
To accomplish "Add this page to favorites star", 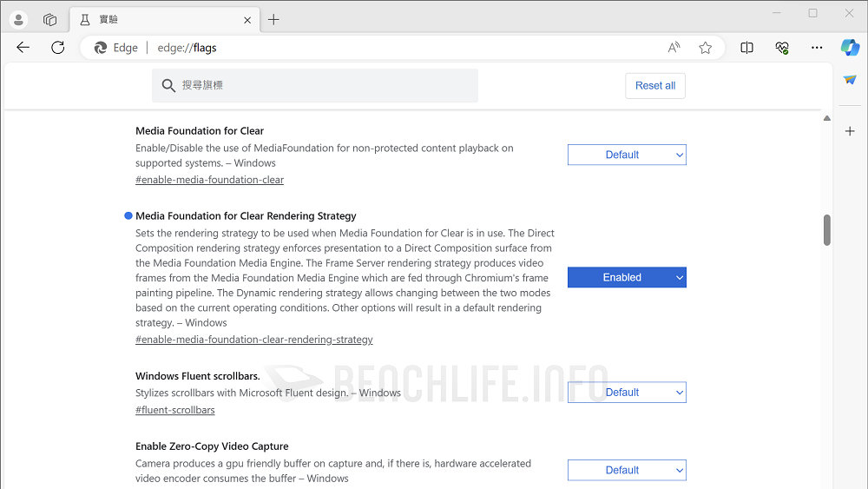I will (706, 48).
